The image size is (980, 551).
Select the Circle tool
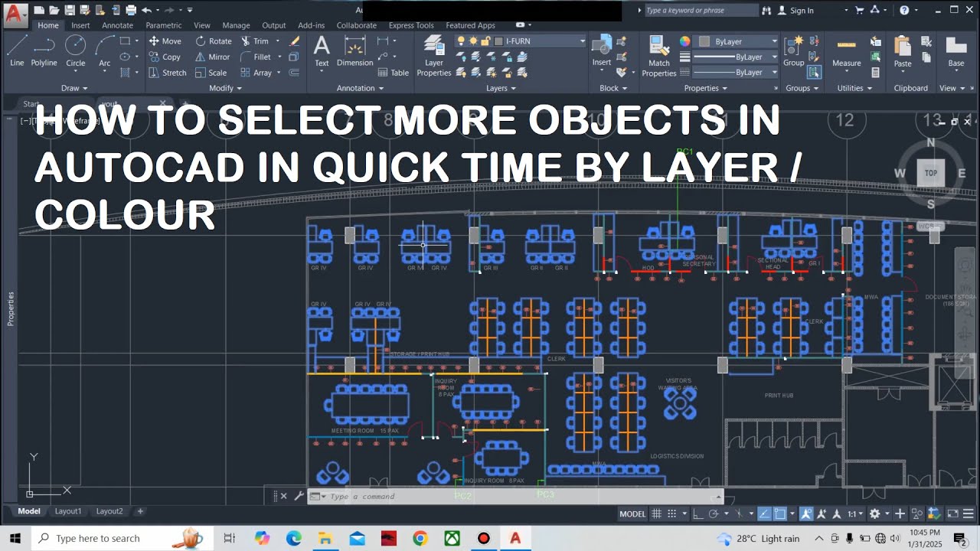pos(75,51)
